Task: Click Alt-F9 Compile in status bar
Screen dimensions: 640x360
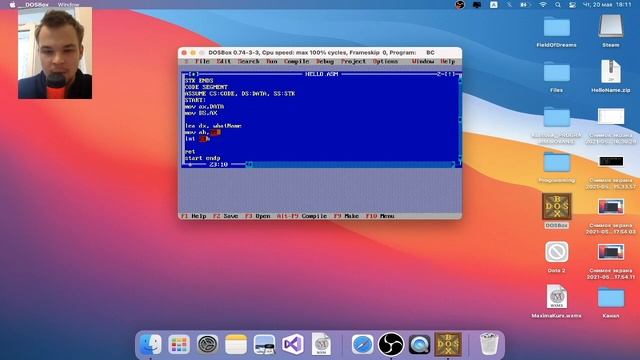Action: tap(302, 216)
